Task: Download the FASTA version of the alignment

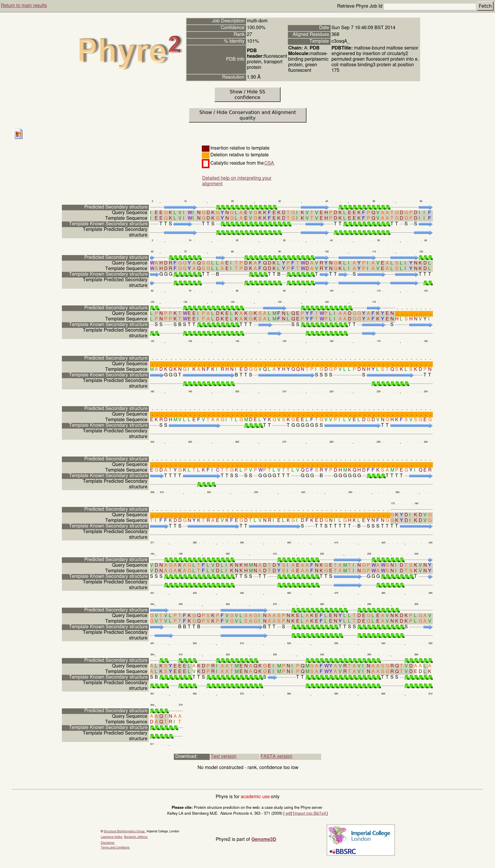Action: (276, 756)
